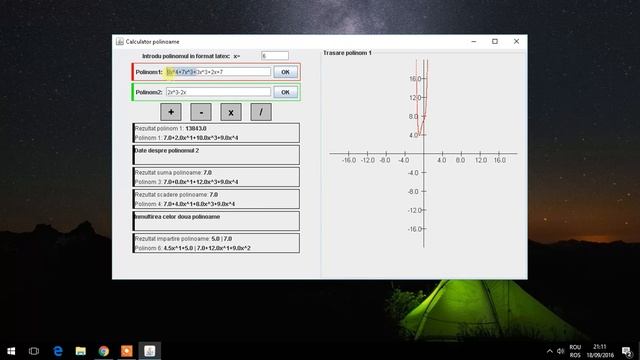Click the Polinom 4 result text

185,204
